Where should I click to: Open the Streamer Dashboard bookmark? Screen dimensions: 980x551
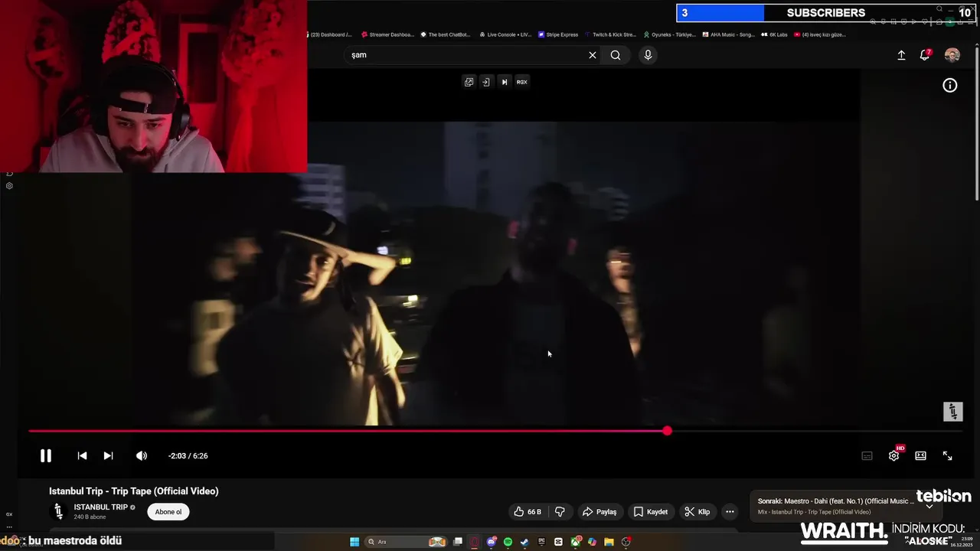pos(387,34)
